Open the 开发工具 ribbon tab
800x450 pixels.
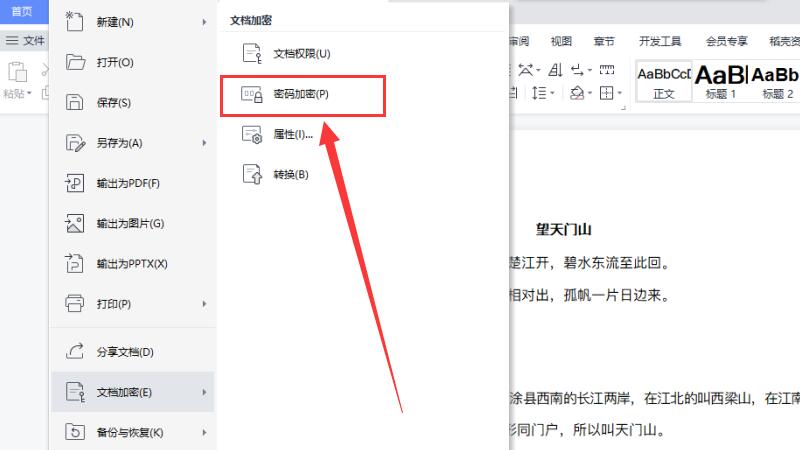click(659, 41)
